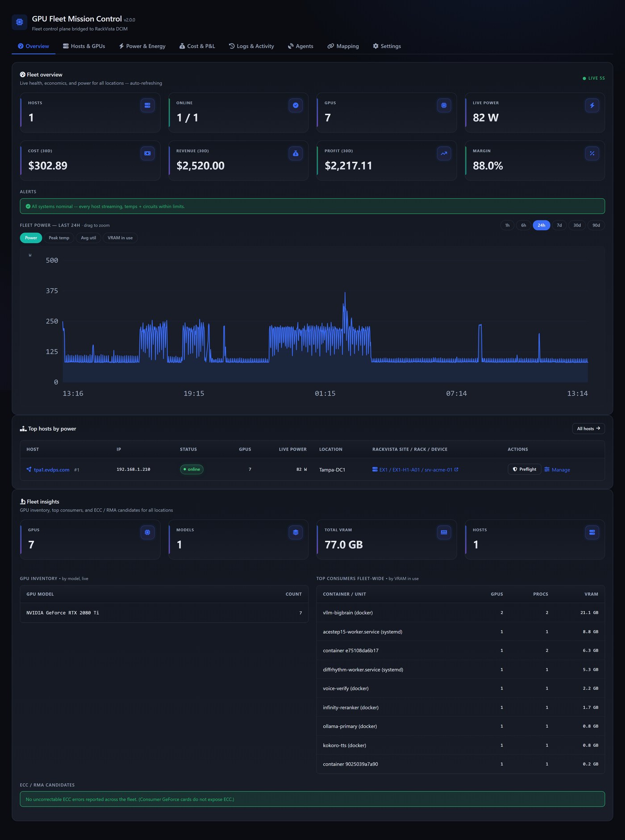The height and width of the screenshot is (840, 625).
Task: Switch to the Hosts & GPUs tab
Action: coord(84,46)
